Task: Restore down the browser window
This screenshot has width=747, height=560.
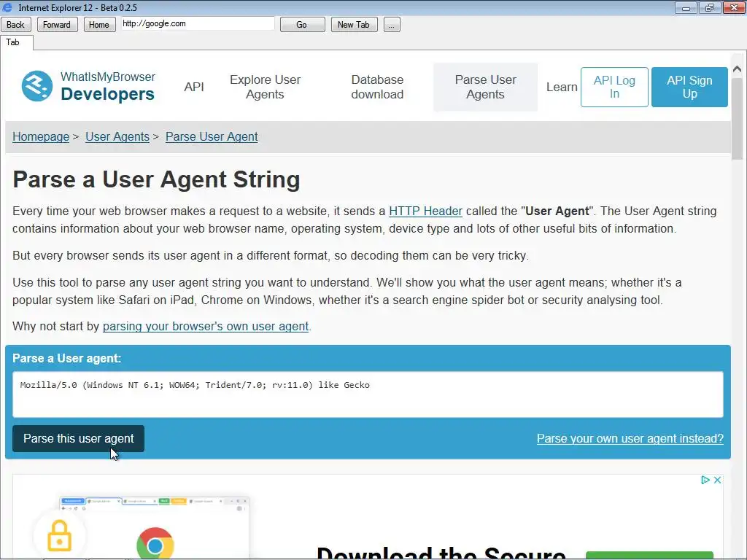Action: click(x=710, y=8)
